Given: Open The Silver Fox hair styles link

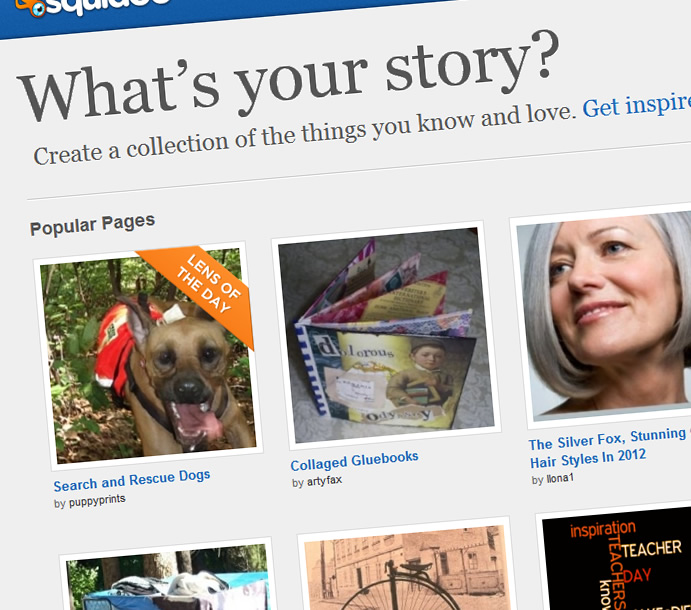Looking at the screenshot, I should pos(610,448).
